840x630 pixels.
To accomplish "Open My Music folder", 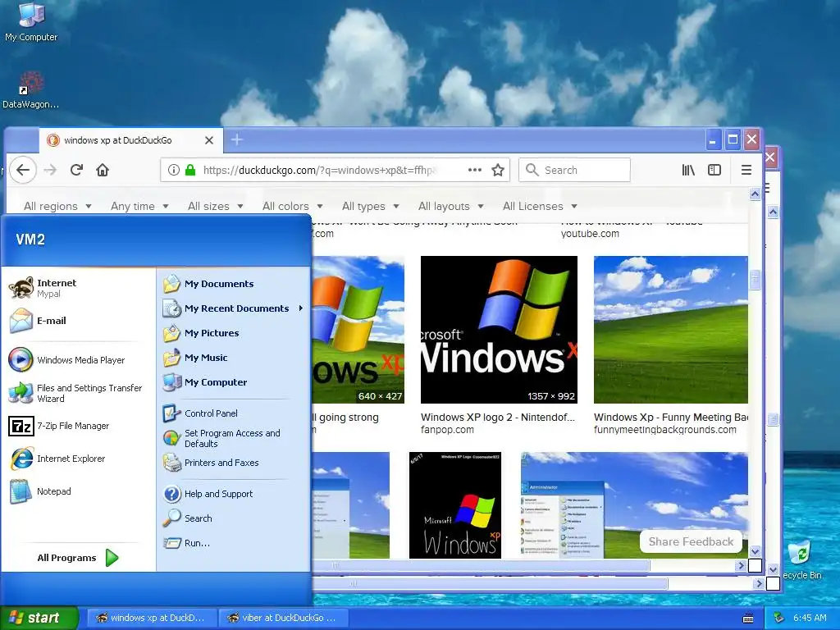I will 234,358.
